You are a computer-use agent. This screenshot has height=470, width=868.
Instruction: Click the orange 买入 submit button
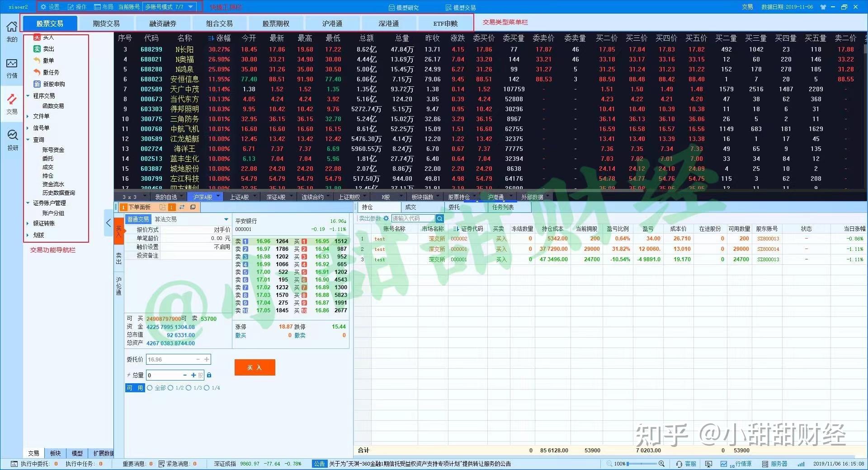(x=255, y=367)
